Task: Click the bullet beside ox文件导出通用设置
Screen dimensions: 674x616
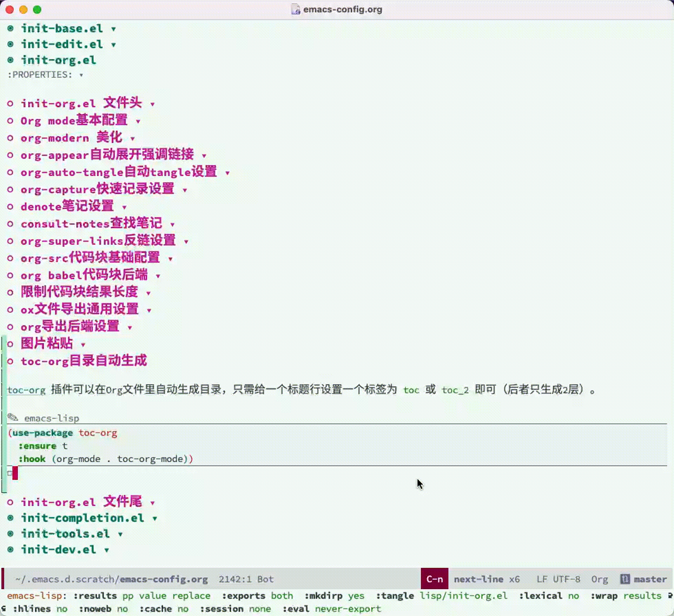Action: 11,310
